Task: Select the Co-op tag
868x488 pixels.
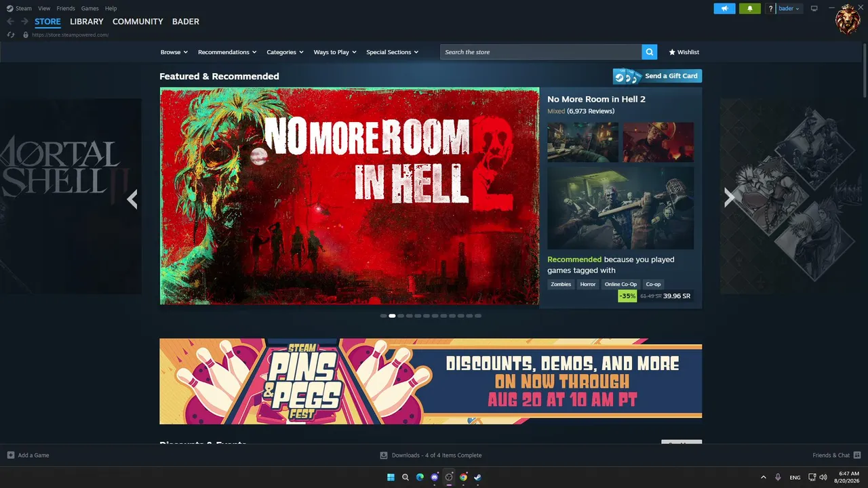Action: [x=653, y=285]
